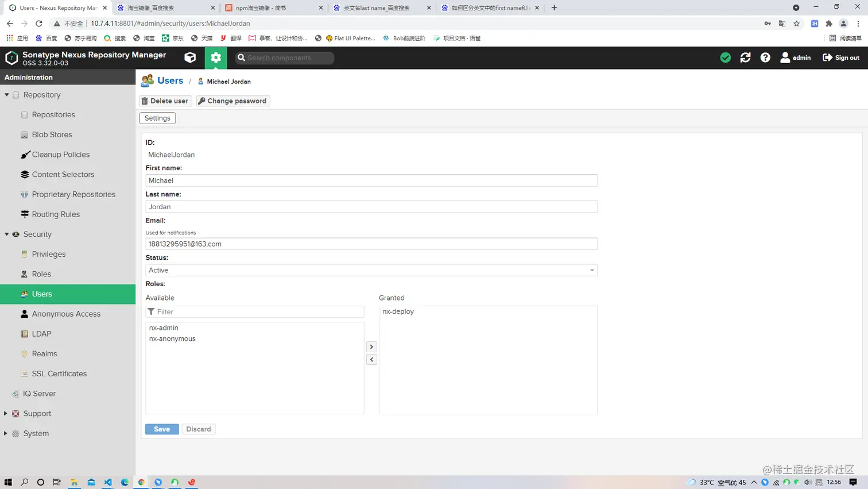Open the Flat UI Palette bookmark

[x=350, y=38]
